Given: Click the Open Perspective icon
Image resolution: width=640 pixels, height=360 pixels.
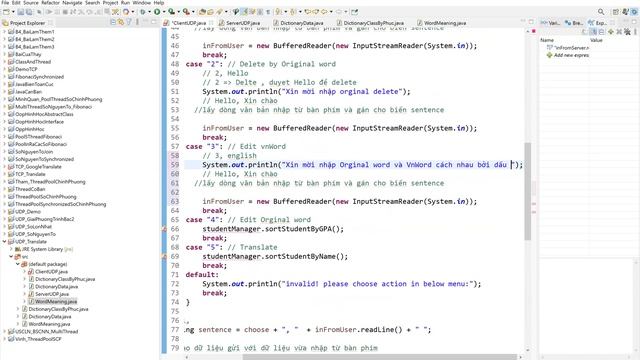Looking at the screenshot, I should click(616, 12).
